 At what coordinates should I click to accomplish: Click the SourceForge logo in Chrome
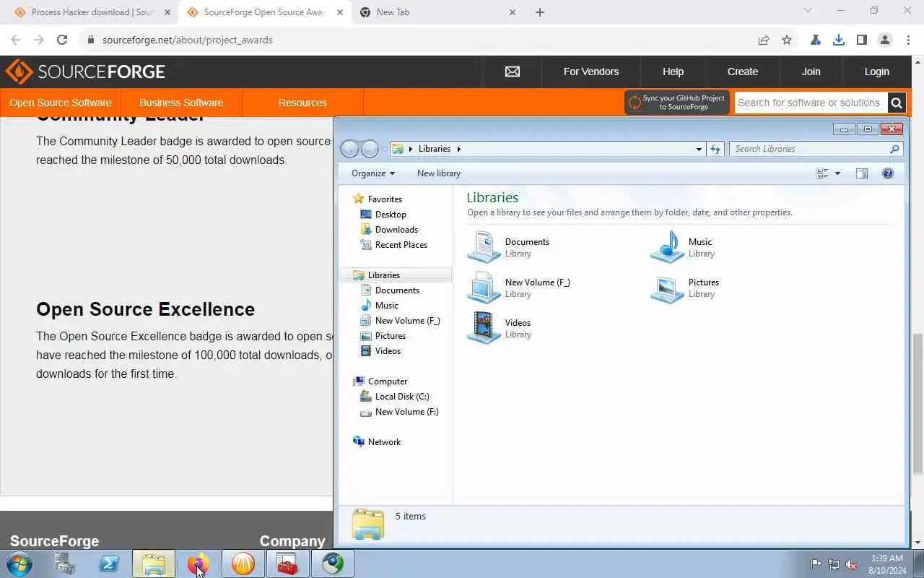coord(85,72)
